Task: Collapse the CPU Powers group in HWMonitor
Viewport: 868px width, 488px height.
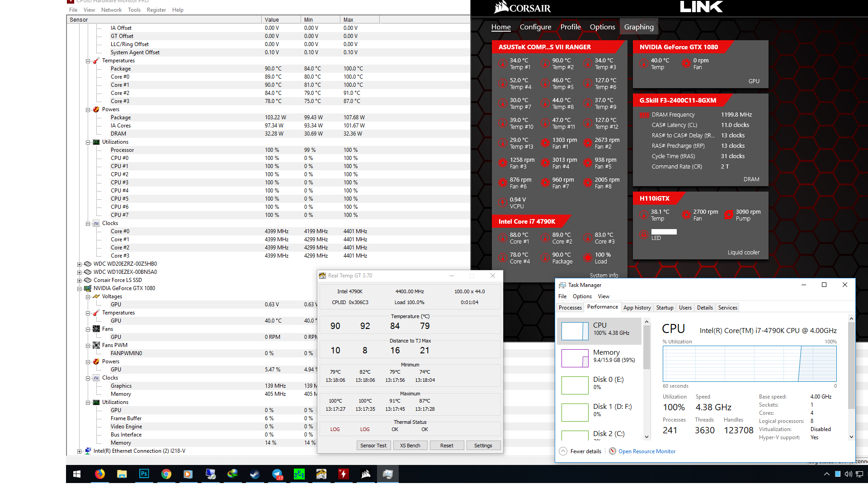Action: tap(88, 110)
